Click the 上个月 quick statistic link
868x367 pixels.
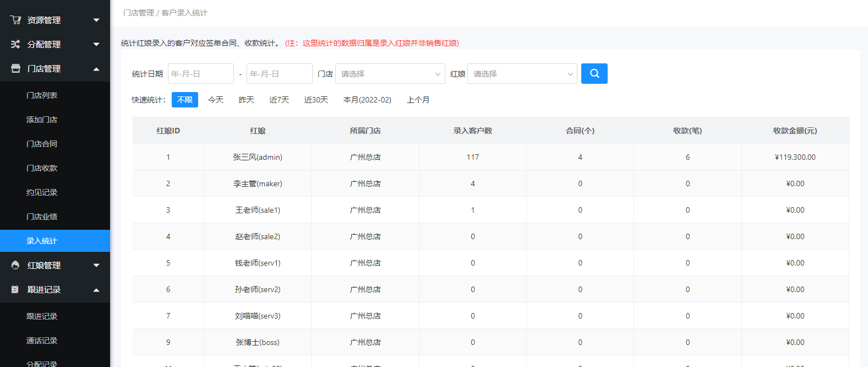coord(418,100)
